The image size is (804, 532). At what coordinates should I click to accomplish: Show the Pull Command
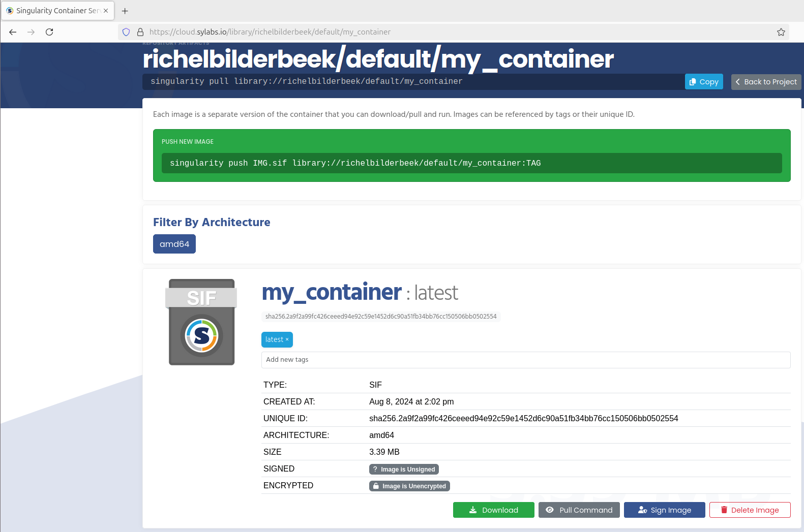coord(579,510)
